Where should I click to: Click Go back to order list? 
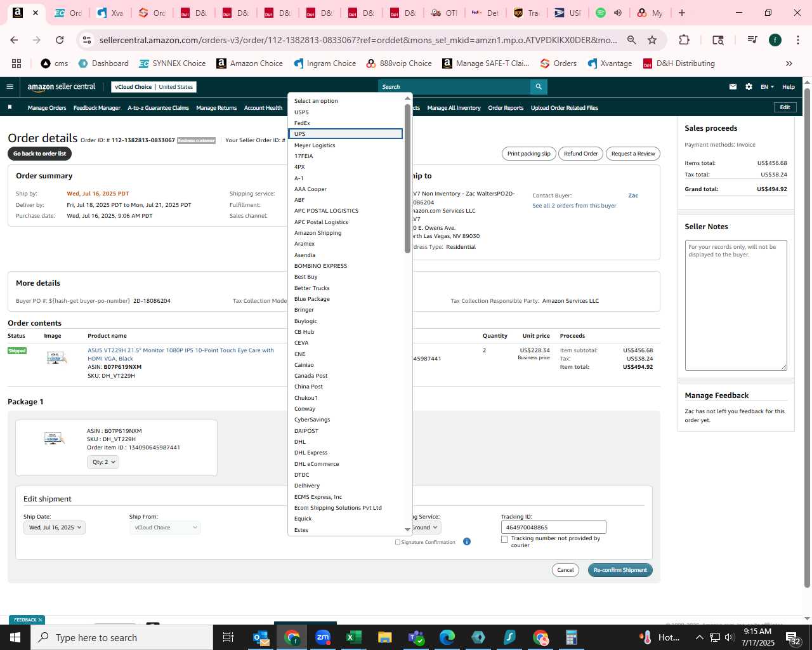coord(39,154)
